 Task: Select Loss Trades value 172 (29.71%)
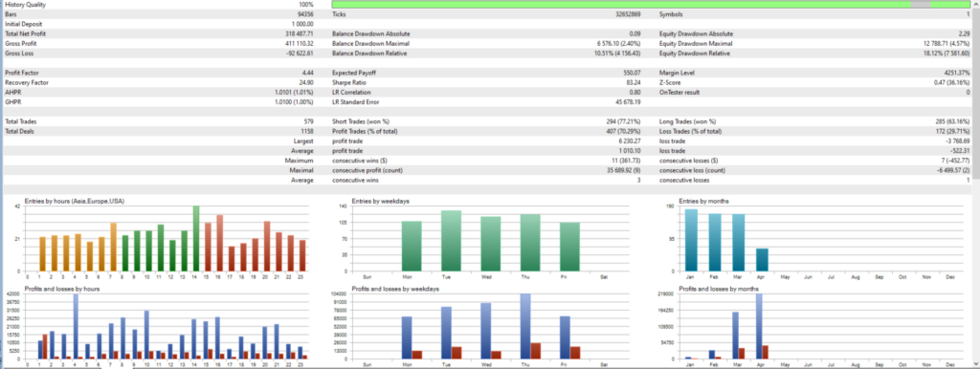point(951,132)
